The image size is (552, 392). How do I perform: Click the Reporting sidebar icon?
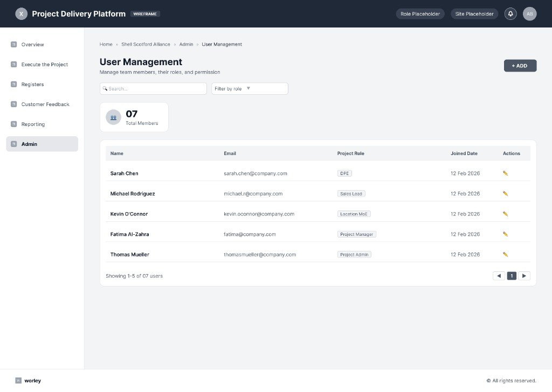pos(13,124)
